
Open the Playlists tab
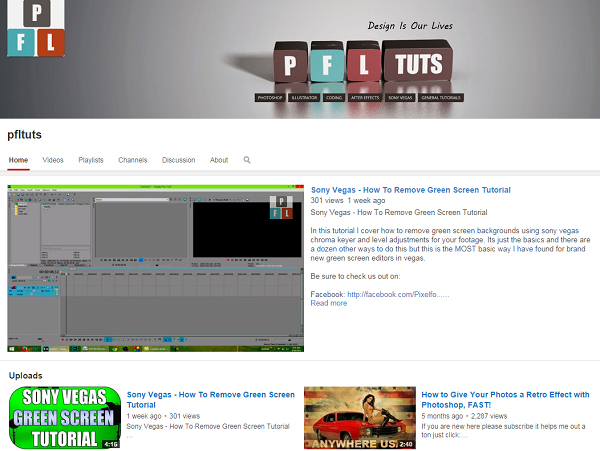[91, 160]
